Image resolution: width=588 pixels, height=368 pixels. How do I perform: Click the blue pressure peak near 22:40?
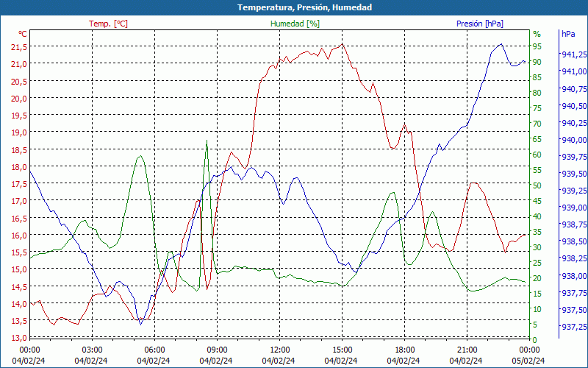click(x=501, y=44)
